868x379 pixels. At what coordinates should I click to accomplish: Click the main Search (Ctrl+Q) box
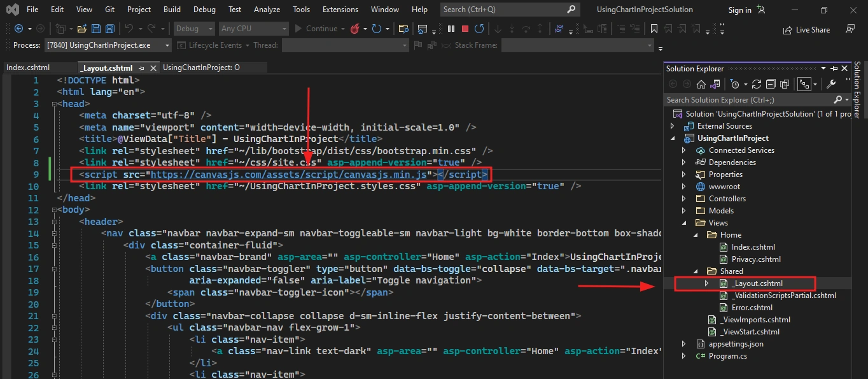510,10
